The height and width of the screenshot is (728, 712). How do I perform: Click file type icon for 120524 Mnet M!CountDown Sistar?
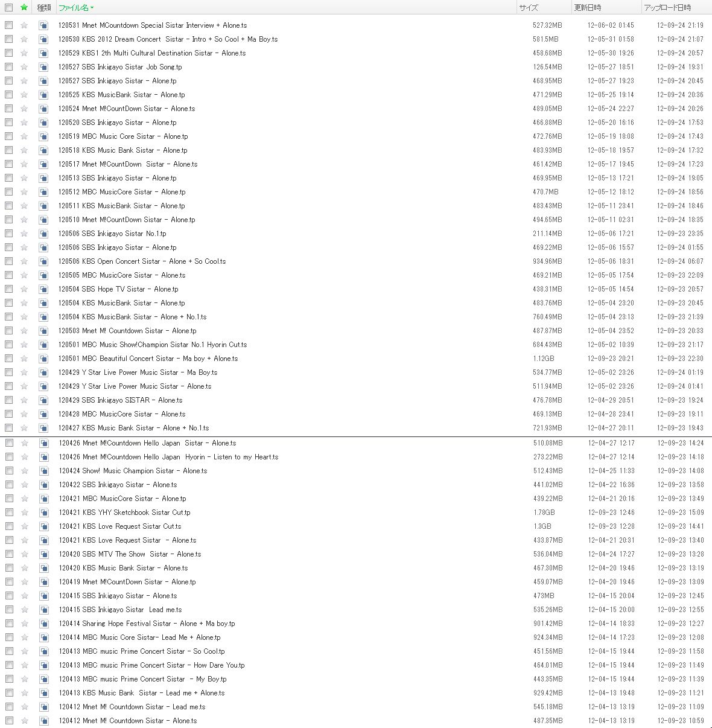[x=43, y=109]
